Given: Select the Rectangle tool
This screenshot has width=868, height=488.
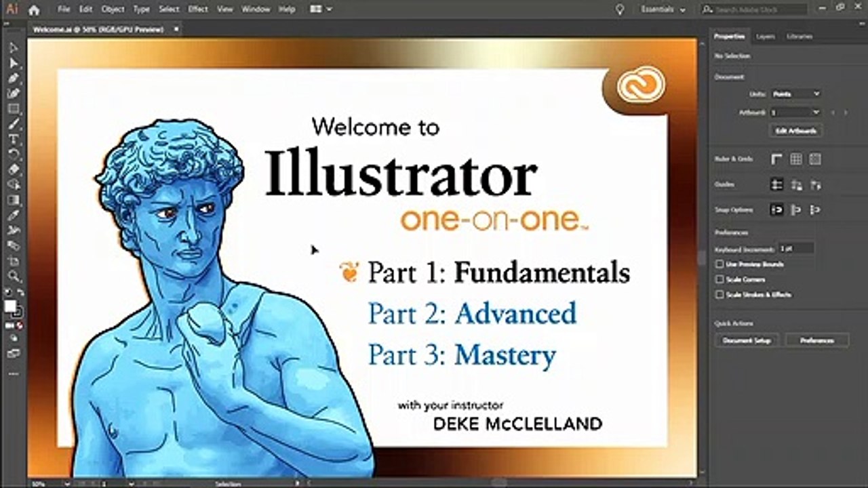Looking at the screenshot, I should (x=13, y=108).
